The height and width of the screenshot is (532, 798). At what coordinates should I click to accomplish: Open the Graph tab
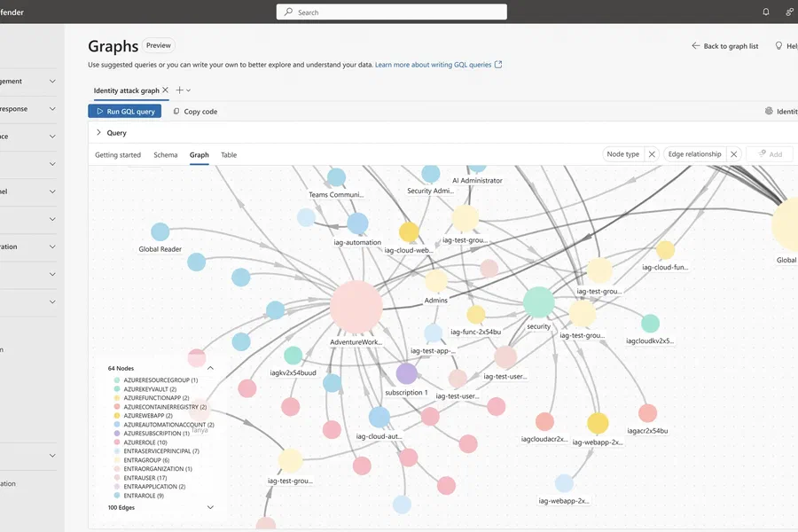(199, 155)
